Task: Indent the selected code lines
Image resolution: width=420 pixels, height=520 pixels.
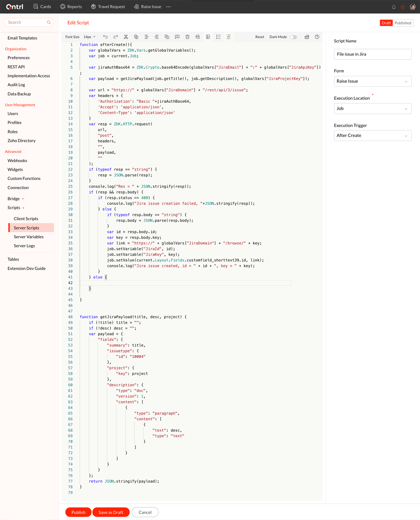Action: 147,37
